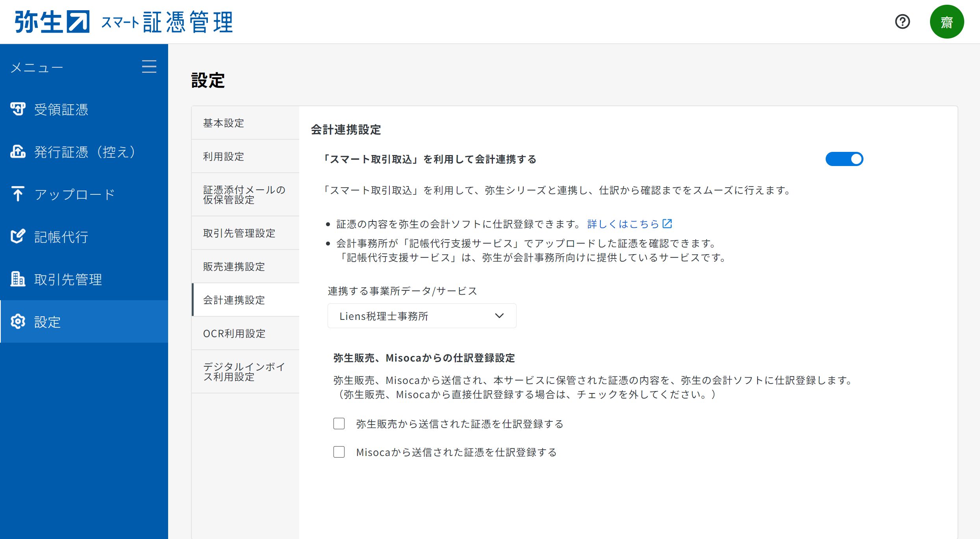This screenshot has height=539, width=980.
Task: Select 設定 in sidebar menu
Action: (x=84, y=321)
